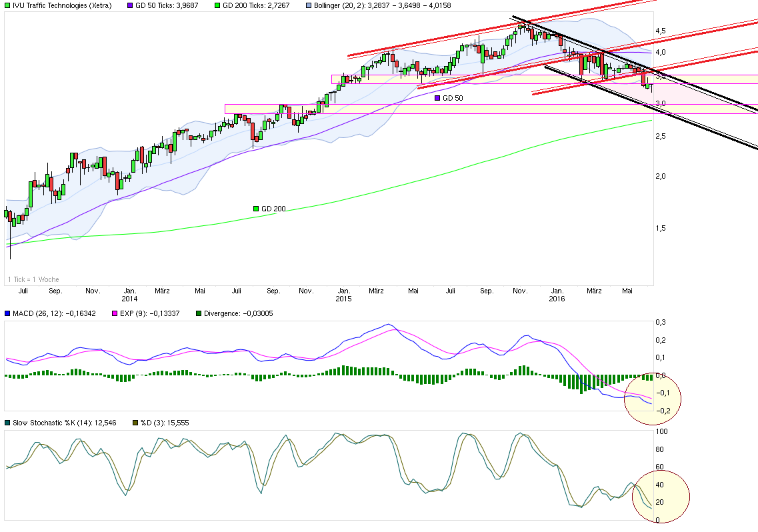Click the 2014 axis label
758x532 pixels.
(x=130, y=299)
